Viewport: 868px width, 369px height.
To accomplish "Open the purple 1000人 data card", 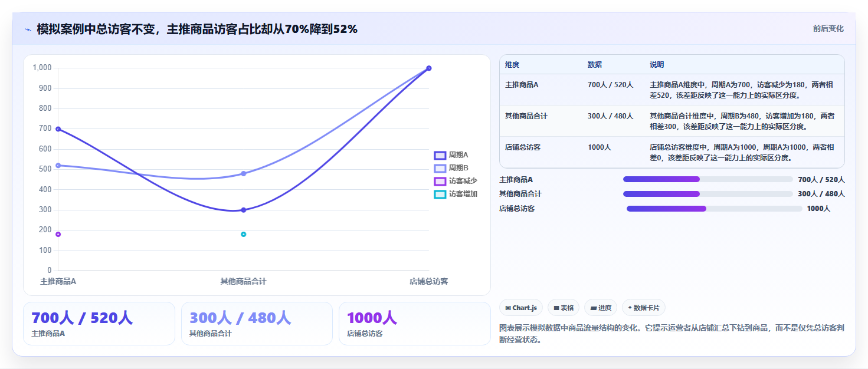I will (415, 324).
